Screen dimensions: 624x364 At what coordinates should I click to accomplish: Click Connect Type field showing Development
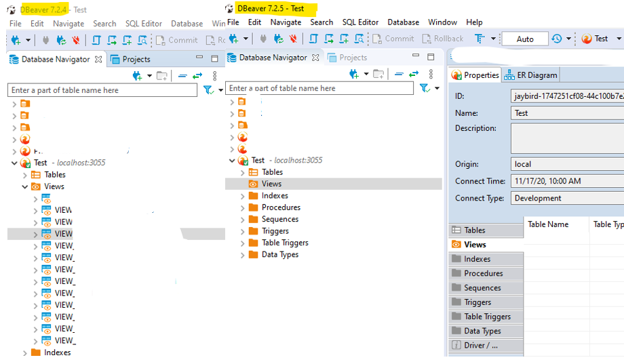(567, 198)
